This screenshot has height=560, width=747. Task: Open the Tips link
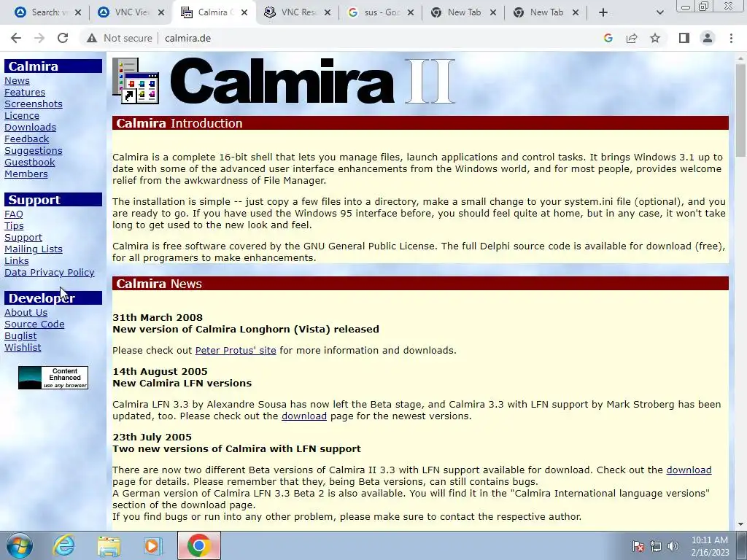[x=14, y=226]
